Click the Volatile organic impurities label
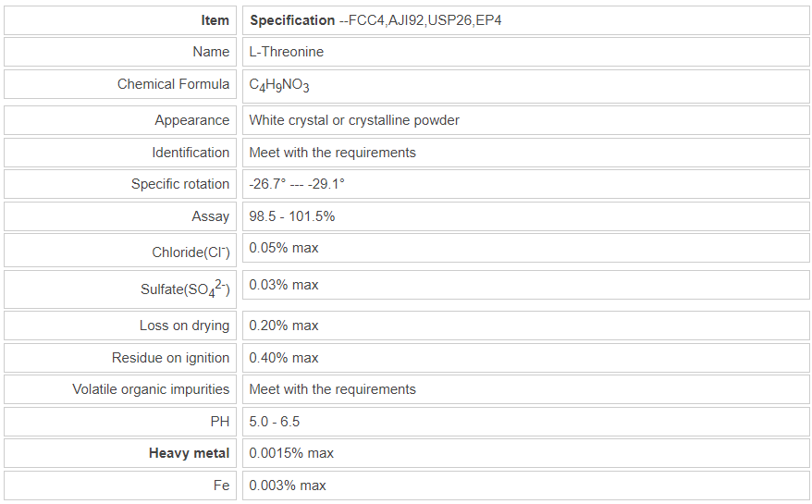This screenshot has height=504, width=812. (151, 389)
